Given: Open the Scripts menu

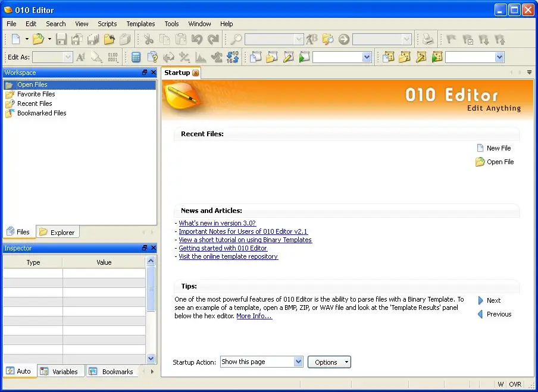Looking at the screenshot, I should (x=107, y=24).
